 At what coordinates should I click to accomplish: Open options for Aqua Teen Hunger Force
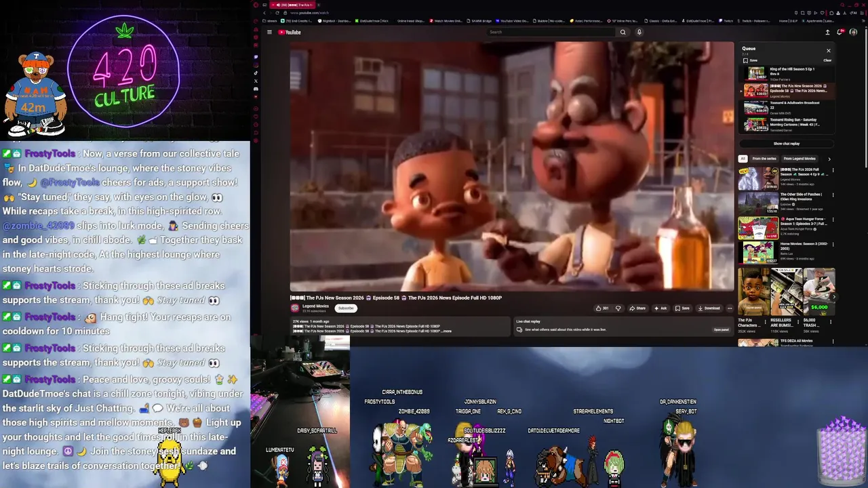click(x=833, y=220)
